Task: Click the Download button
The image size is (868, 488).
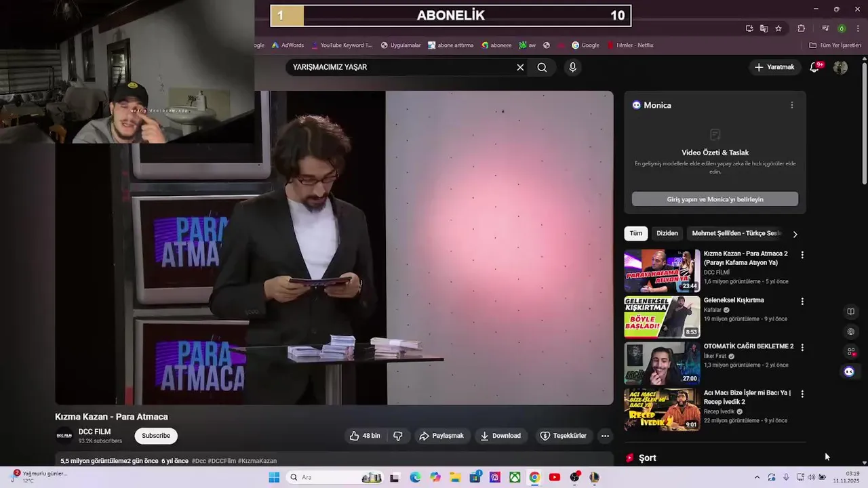Action: pos(500,436)
